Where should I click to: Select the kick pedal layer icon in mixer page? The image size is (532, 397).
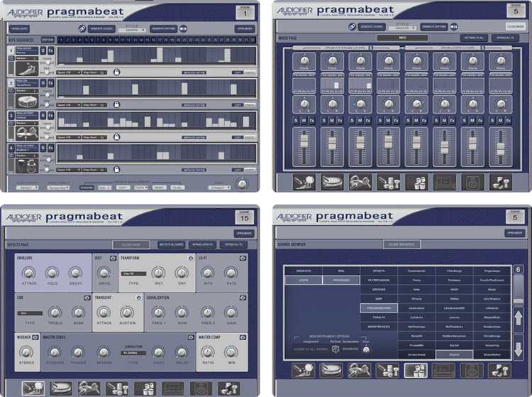(304, 182)
